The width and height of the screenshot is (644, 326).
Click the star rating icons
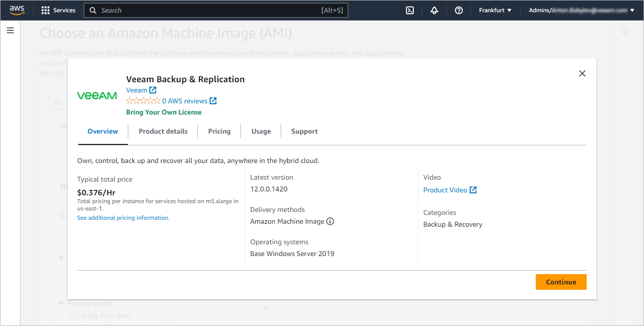point(143,101)
